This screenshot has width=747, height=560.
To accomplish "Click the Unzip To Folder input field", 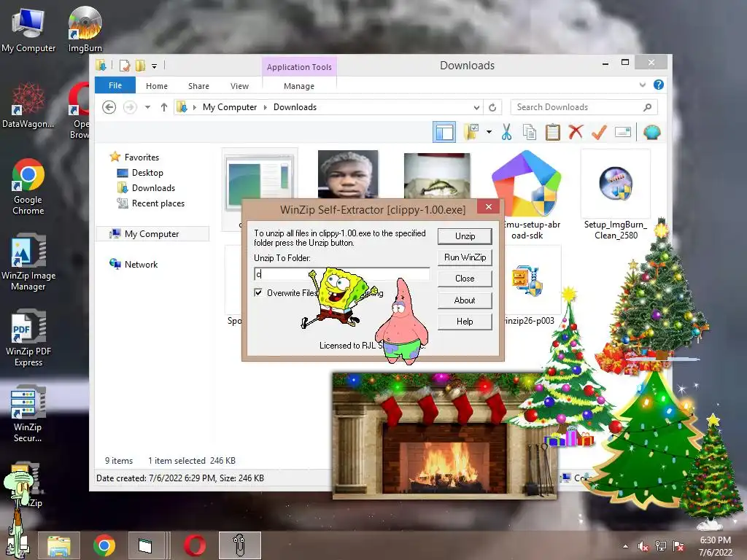I will click(x=342, y=274).
